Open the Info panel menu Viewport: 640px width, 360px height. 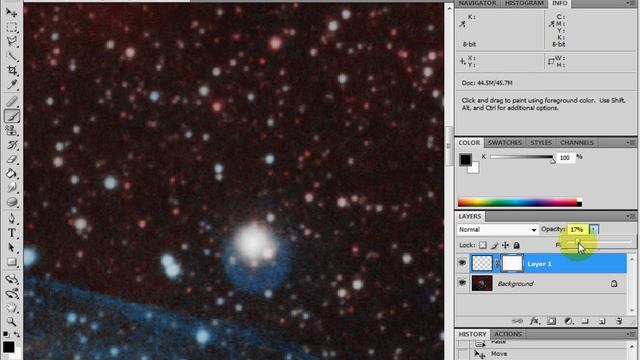coord(630,3)
